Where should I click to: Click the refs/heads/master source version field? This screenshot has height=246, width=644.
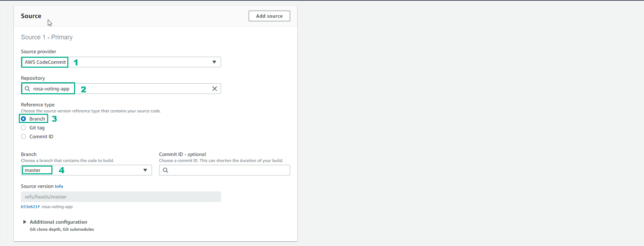[x=120, y=197]
